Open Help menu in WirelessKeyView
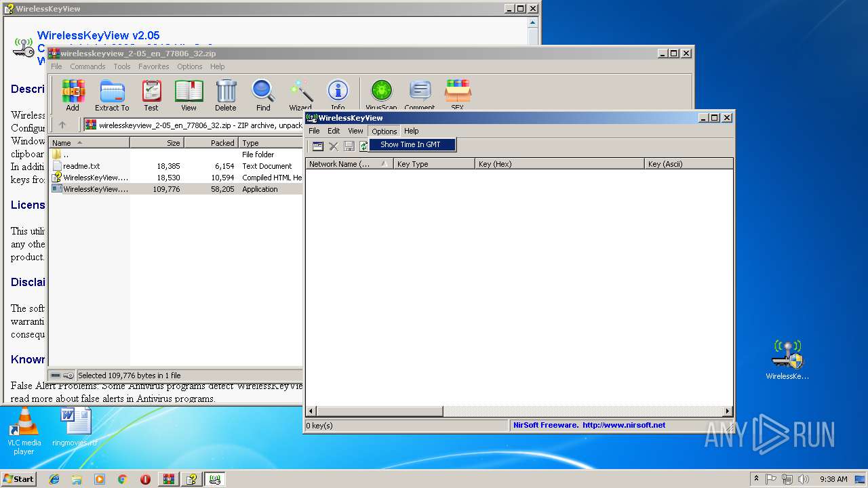 pyautogui.click(x=412, y=131)
